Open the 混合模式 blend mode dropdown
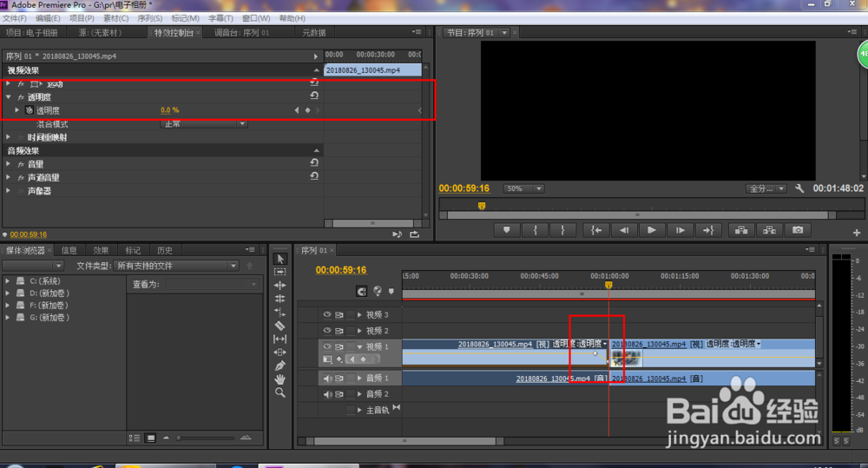The height and width of the screenshot is (468, 868). 204,123
